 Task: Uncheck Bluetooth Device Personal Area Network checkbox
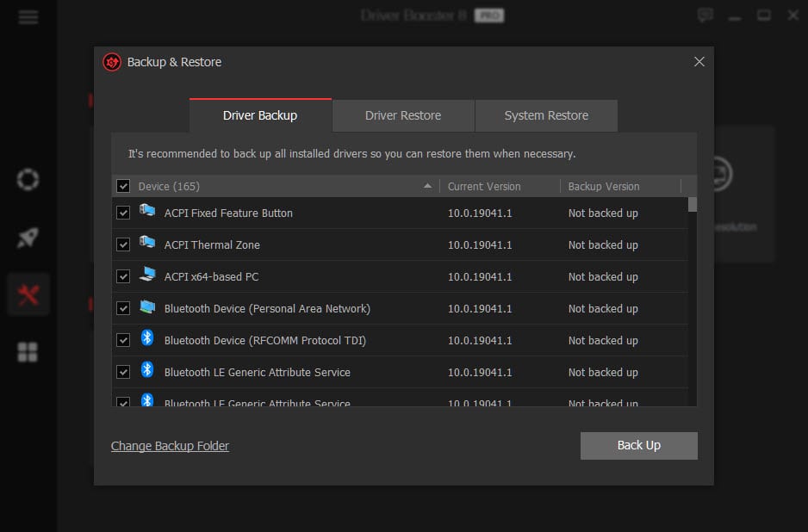123,308
